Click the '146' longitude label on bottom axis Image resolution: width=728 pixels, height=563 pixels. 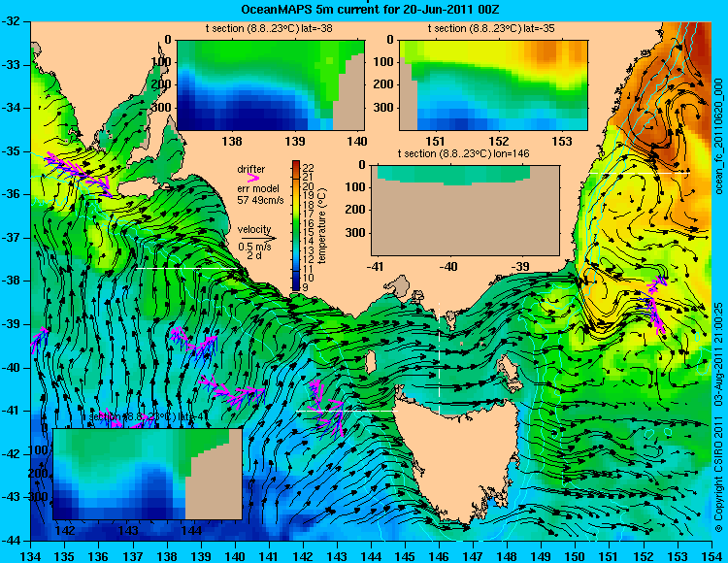[x=439, y=555]
